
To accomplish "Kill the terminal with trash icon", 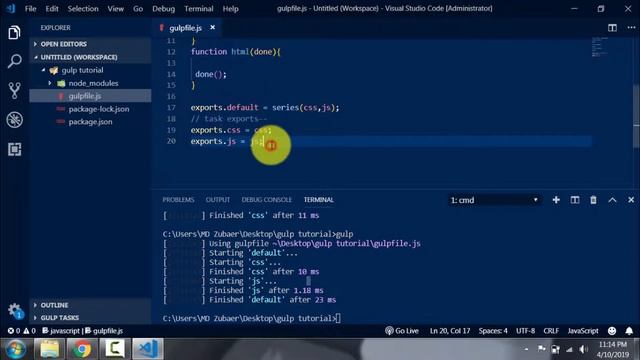I will [593, 200].
